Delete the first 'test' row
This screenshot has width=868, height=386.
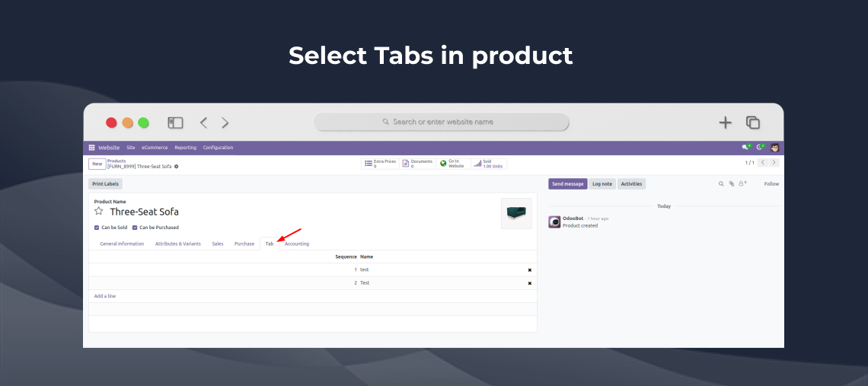(530, 270)
